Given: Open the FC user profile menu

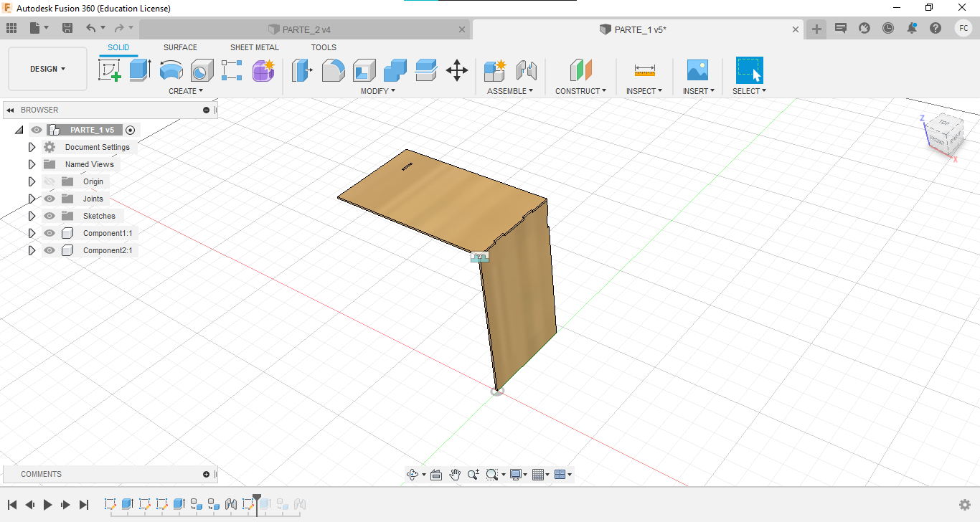Looking at the screenshot, I should (963, 28).
